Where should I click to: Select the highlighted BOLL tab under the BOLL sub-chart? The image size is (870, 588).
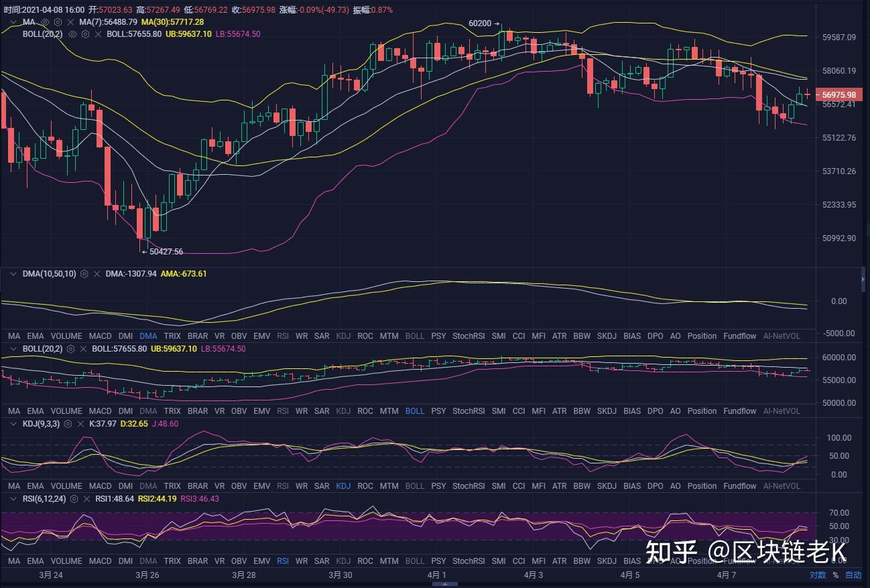[415, 411]
